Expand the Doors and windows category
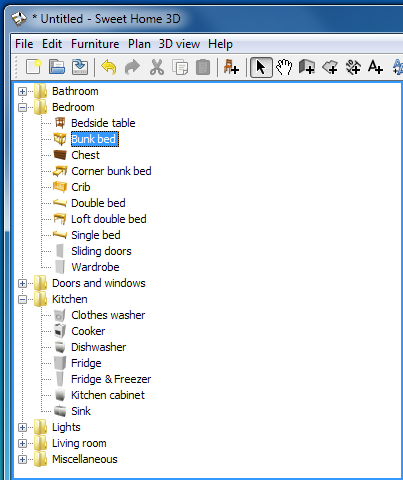This screenshot has width=403, height=480. click(x=22, y=283)
